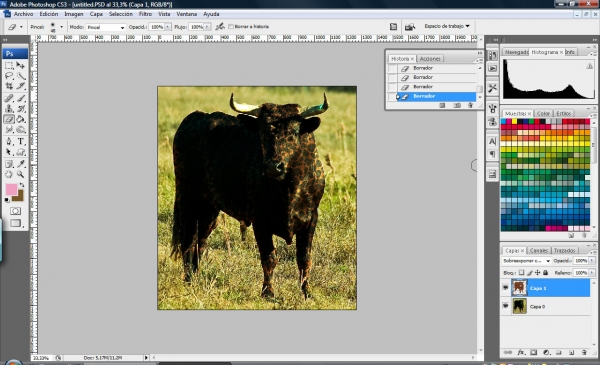The image size is (600, 365).
Task: Reset default foreground and background colors
Action: [7, 200]
